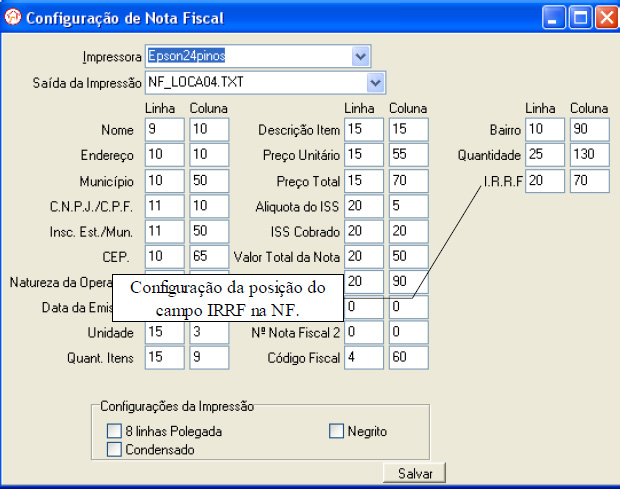Click the Nome Linha input field
The image size is (620, 489).
[164, 130]
